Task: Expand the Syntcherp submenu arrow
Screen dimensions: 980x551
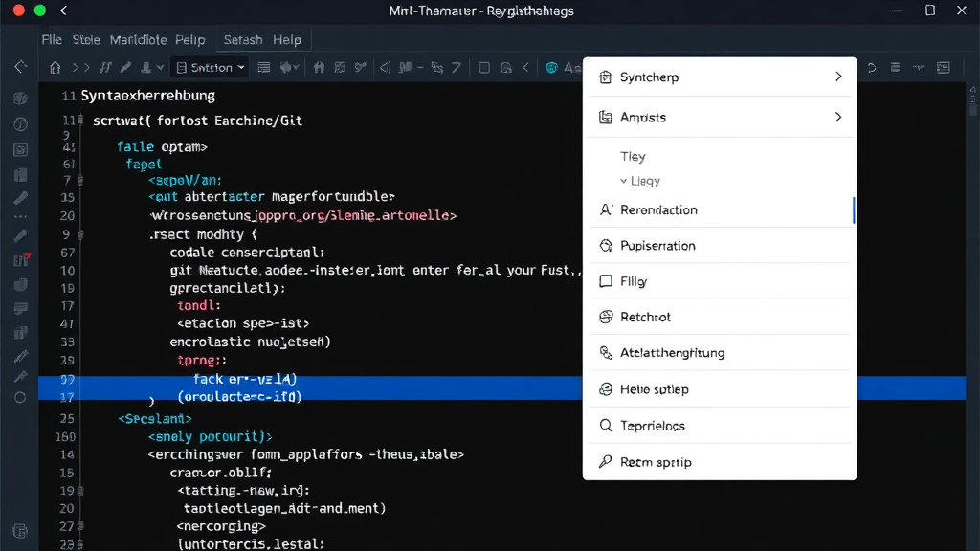Action: point(838,77)
